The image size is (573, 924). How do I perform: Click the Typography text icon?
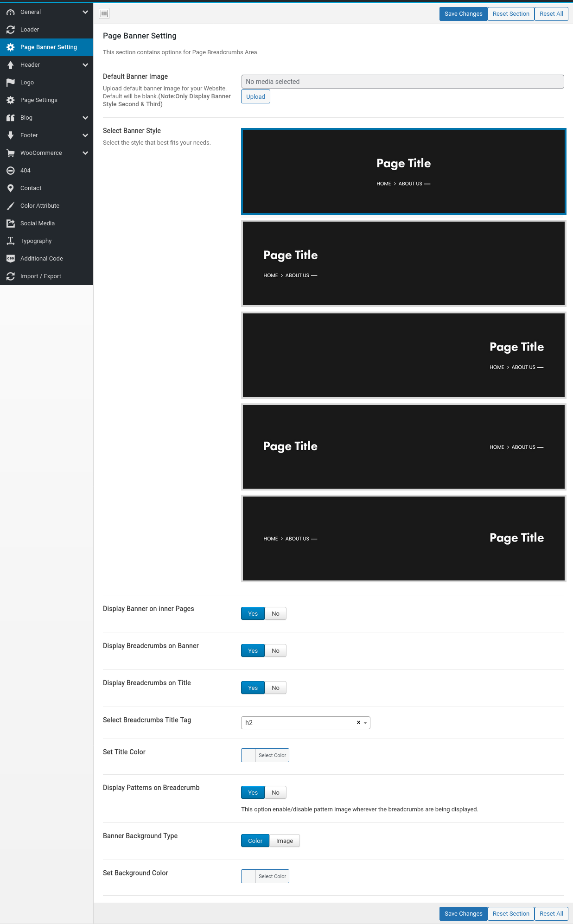click(11, 241)
